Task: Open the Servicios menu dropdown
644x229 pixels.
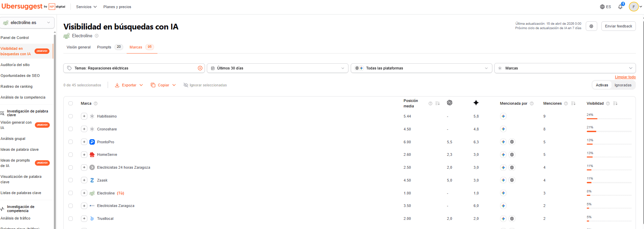Action: coord(86,7)
